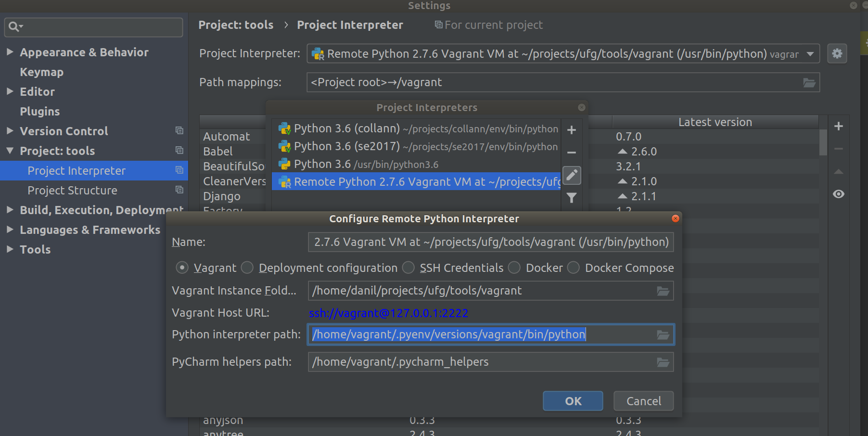Open Plugins settings
The image size is (868, 436).
pyautogui.click(x=40, y=112)
